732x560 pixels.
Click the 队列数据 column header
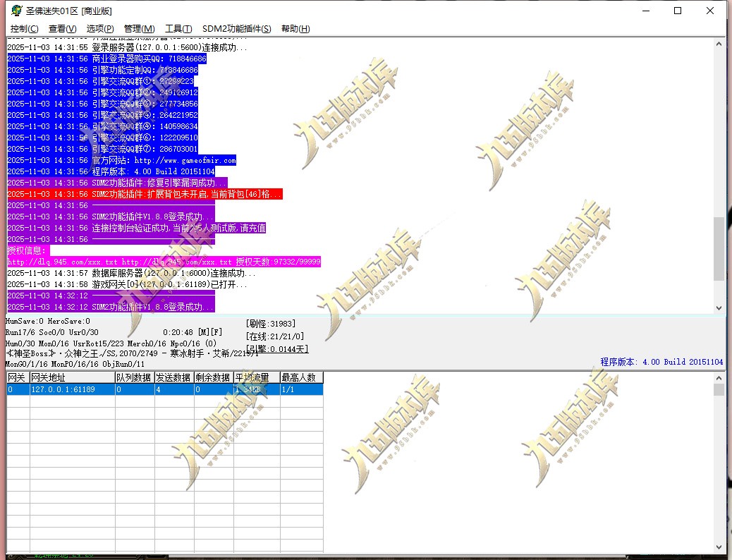135,377
